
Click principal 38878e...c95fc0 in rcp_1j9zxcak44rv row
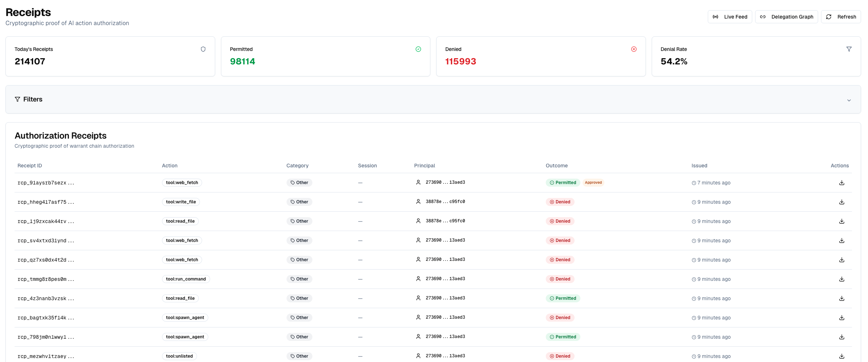445,221
